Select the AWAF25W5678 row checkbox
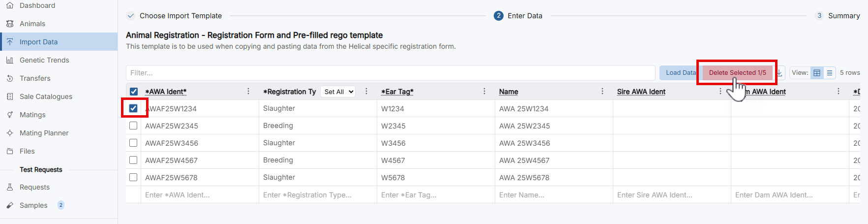Viewport: 868px width, 224px height. (133, 177)
